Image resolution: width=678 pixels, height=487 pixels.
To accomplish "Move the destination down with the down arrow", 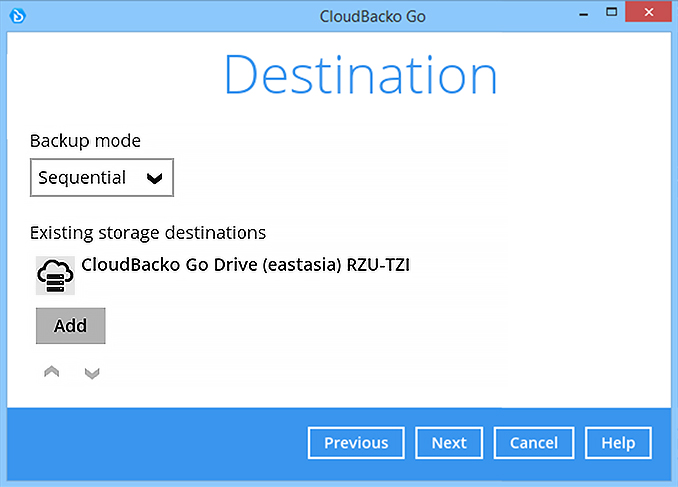I will [92, 372].
